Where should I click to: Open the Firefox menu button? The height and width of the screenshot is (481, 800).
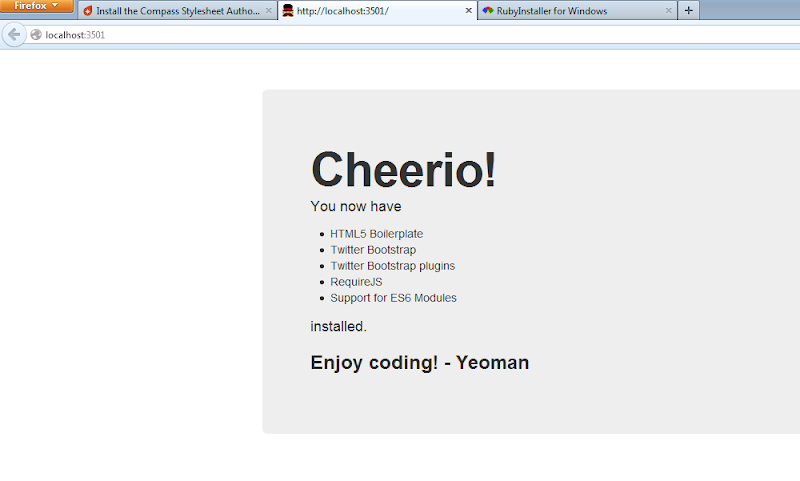(37, 6)
